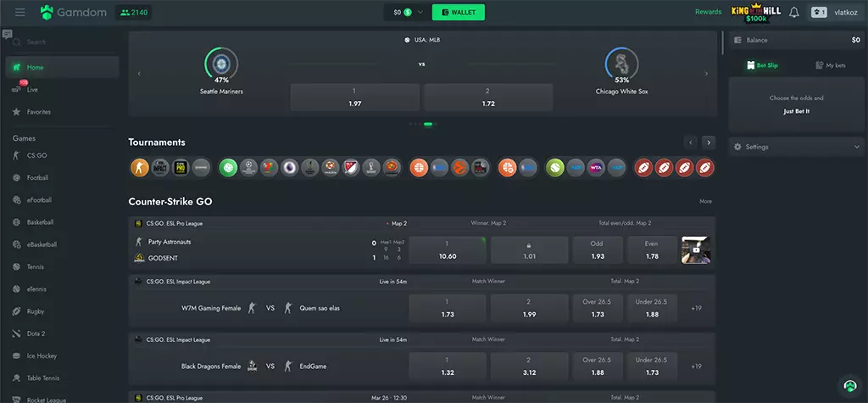868x403 pixels.
Task: Select eFootball in Games list
Action: tap(63, 200)
